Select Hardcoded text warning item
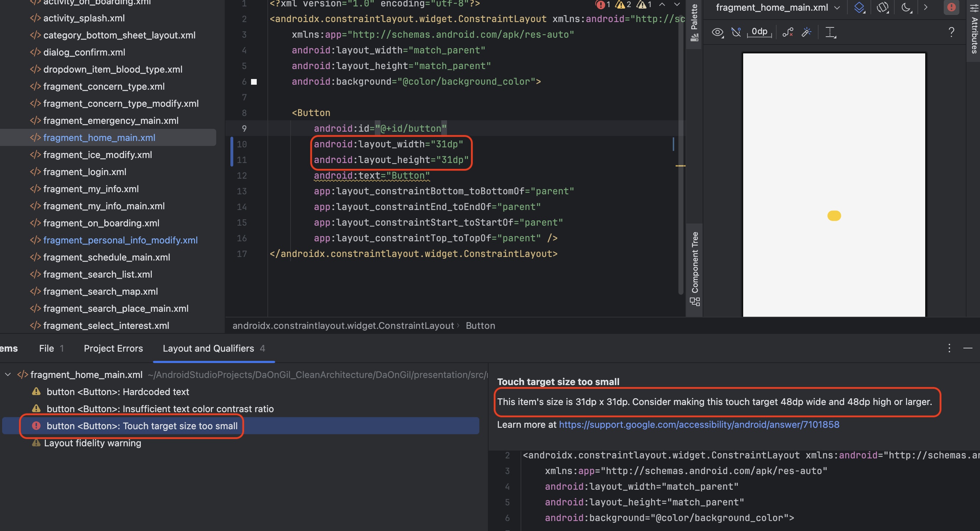This screenshot has width=980, height=531. tap(118, 392)
